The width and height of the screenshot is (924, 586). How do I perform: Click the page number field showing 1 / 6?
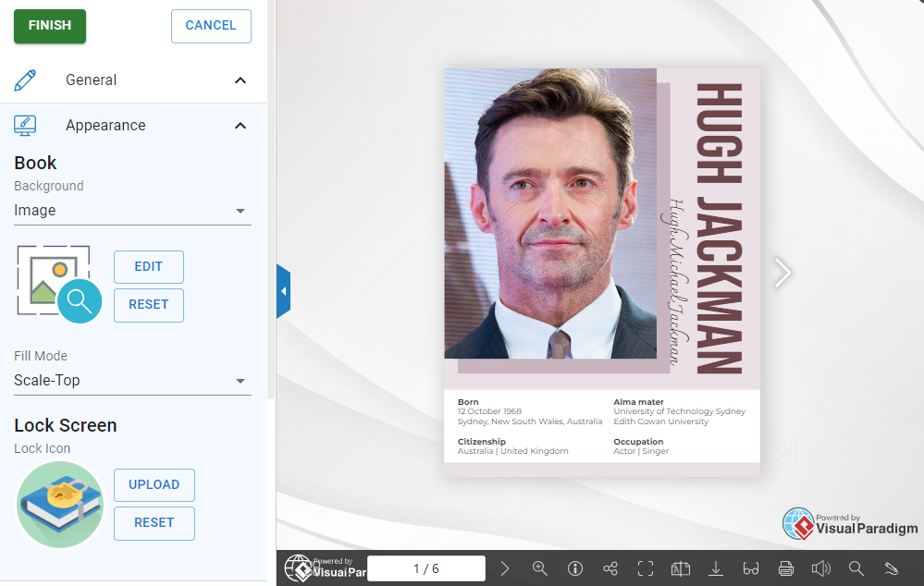pyautogui.click(x=426, y=568)
